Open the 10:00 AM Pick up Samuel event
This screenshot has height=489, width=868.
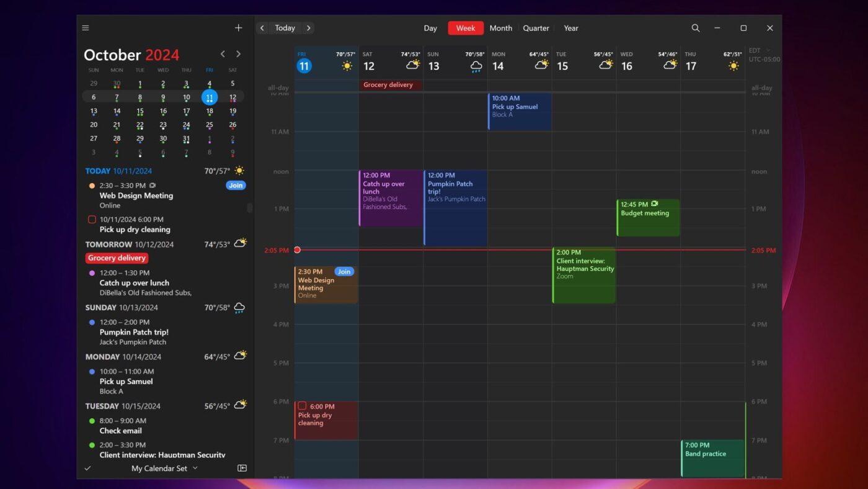520,112
